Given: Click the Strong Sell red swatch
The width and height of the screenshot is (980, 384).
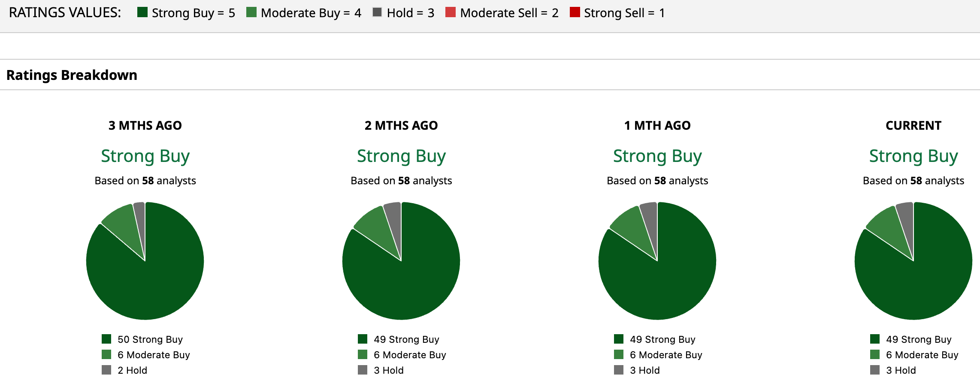Looking at the screenshot, I should pyautogui.click(x=575, y=12).
